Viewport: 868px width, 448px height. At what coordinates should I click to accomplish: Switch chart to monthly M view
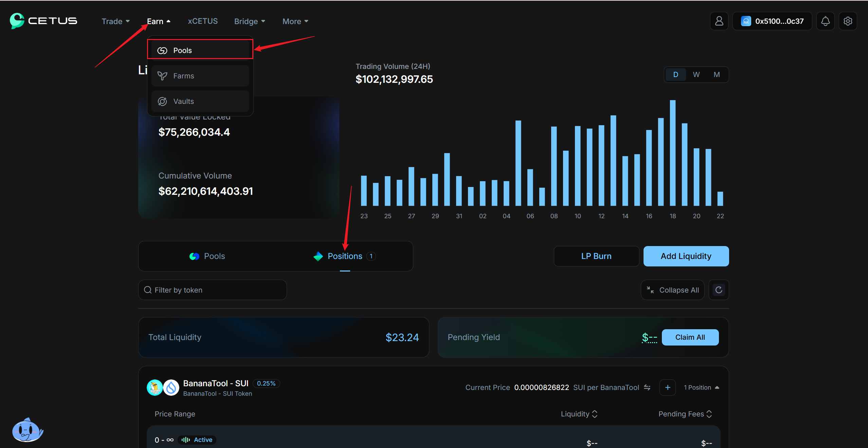click(717, 75)
